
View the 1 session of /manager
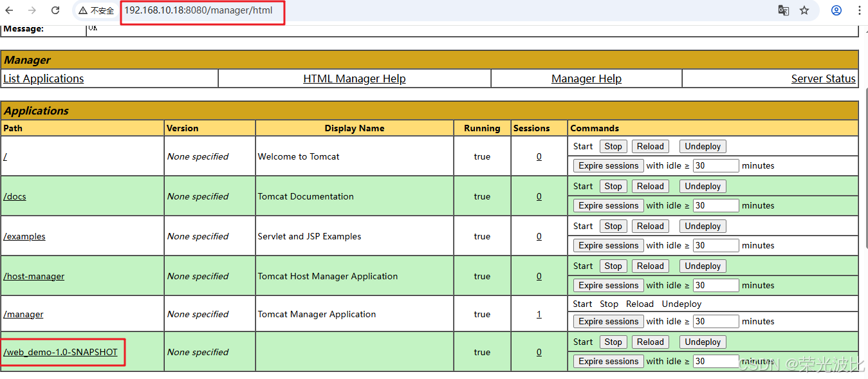[x=539, y=314]
